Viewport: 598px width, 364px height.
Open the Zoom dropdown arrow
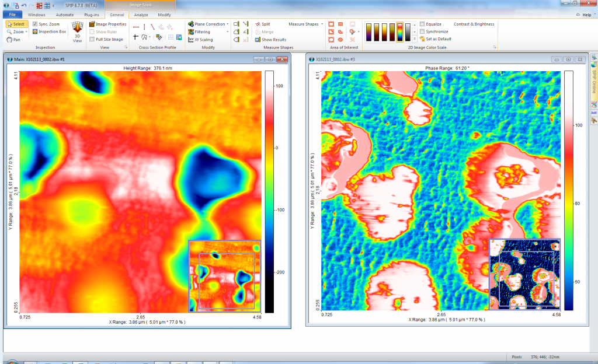pos(26,32)
